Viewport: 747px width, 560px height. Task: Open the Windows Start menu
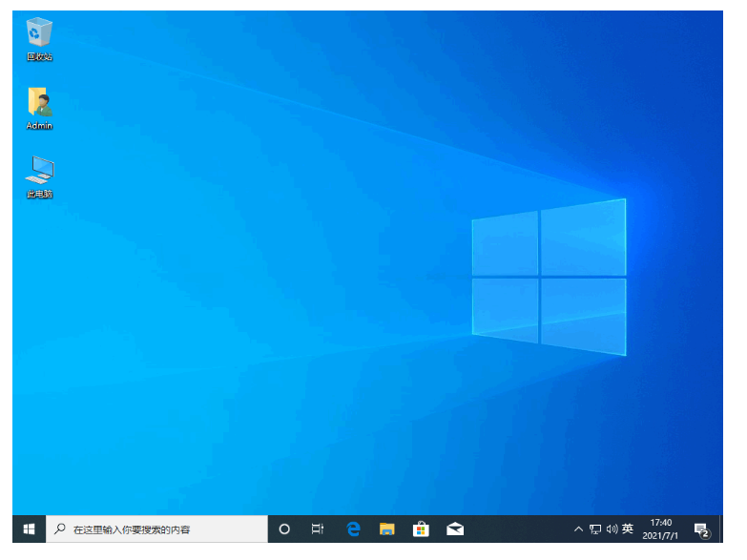[x=29, y=529]
